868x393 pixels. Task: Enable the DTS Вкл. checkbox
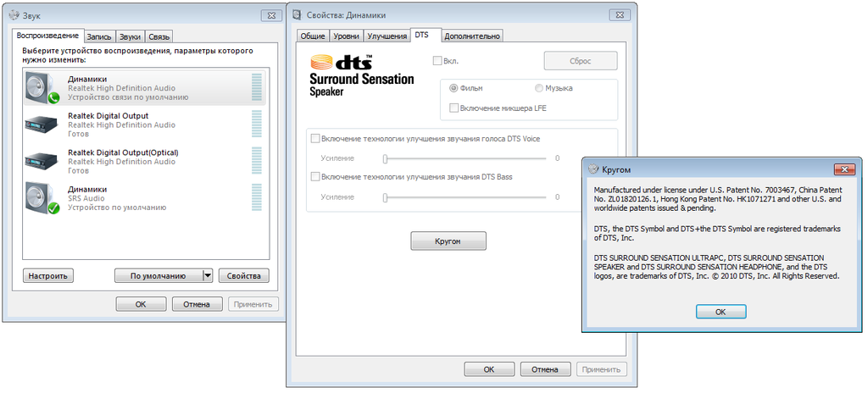point(437,61)
